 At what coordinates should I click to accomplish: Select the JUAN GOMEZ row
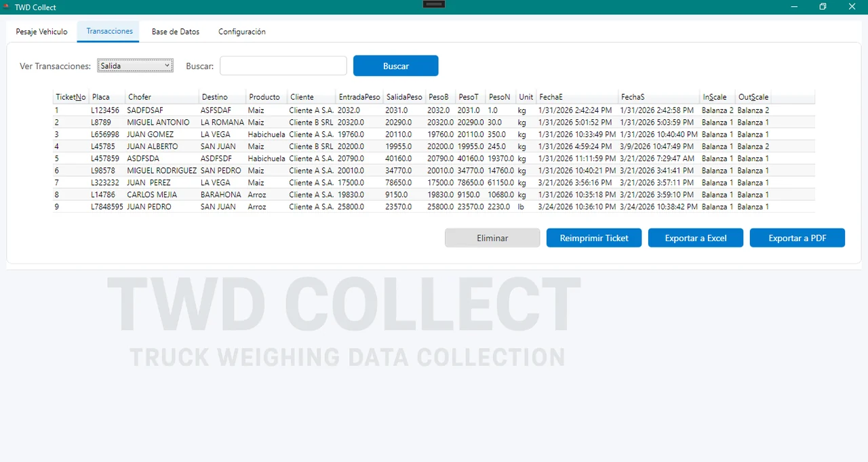click(x=434, y=134)
